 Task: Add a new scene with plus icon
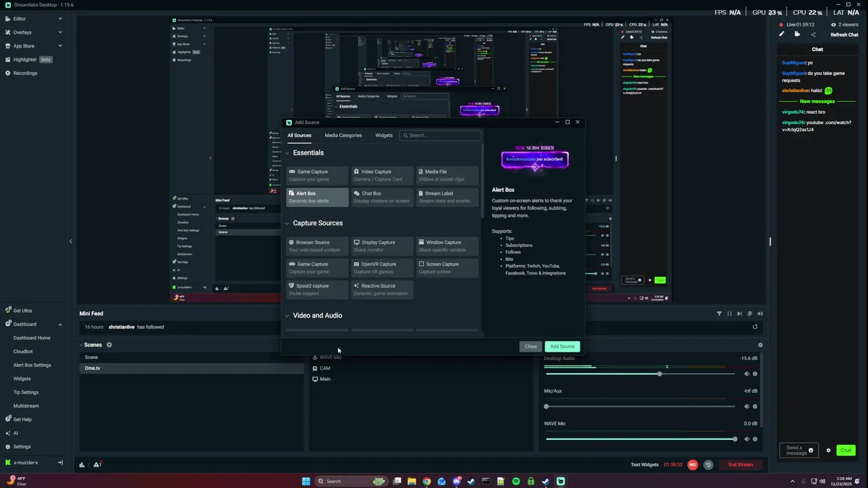pos(109,345)
